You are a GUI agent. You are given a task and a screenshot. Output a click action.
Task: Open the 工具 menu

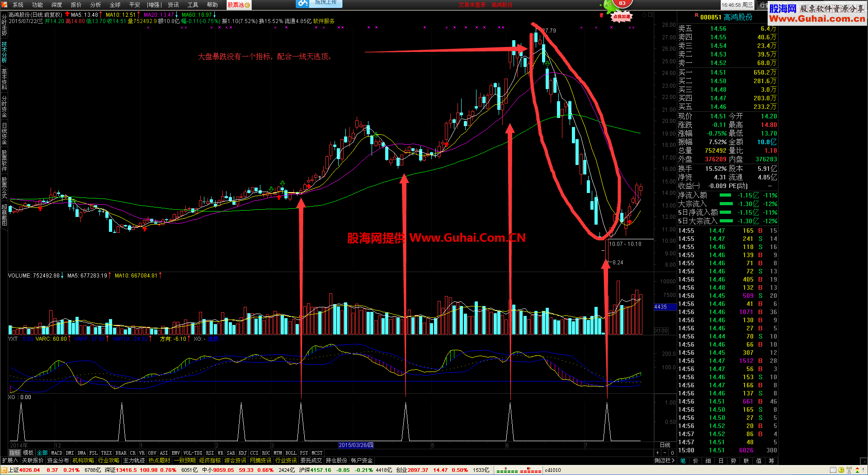click(x=193, y=5)
